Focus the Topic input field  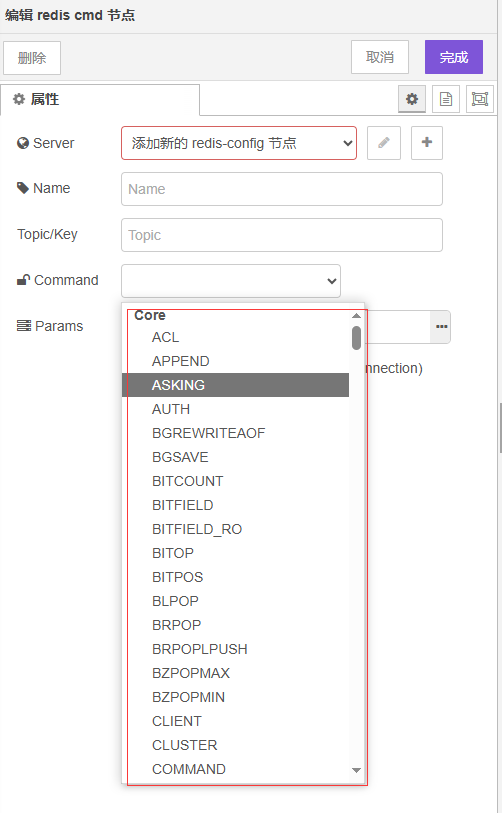click(x=282, y=235)
